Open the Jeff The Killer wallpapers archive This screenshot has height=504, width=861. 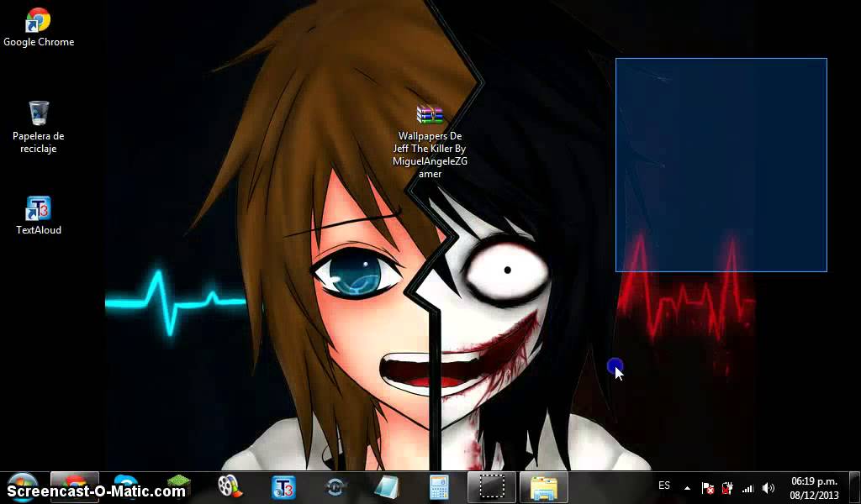coord(429,115)
